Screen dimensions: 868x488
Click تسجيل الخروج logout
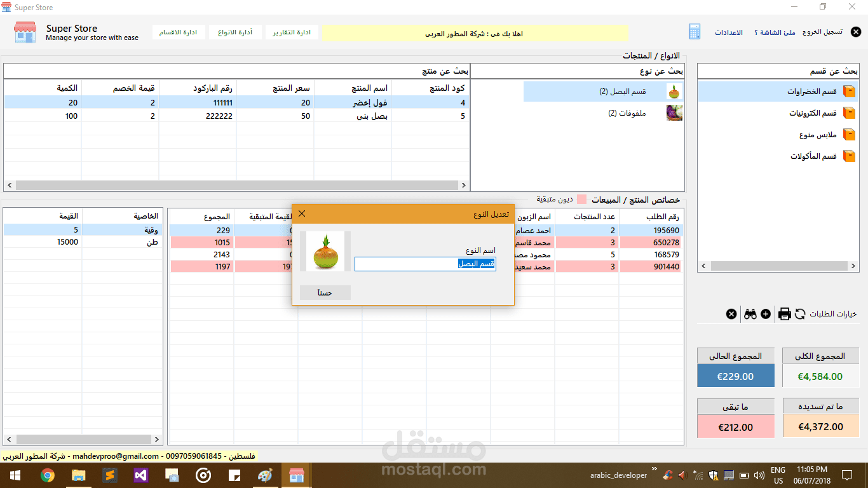point(823,32)
